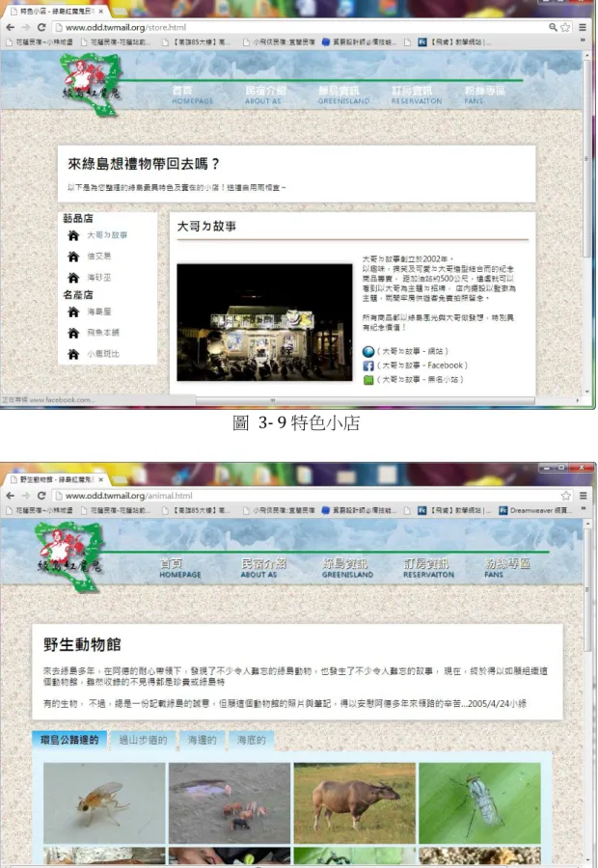598x868 pixels.
Task: Open the (大哥ㄉ故事 - Facebook) link
Action: click(421, 366)
